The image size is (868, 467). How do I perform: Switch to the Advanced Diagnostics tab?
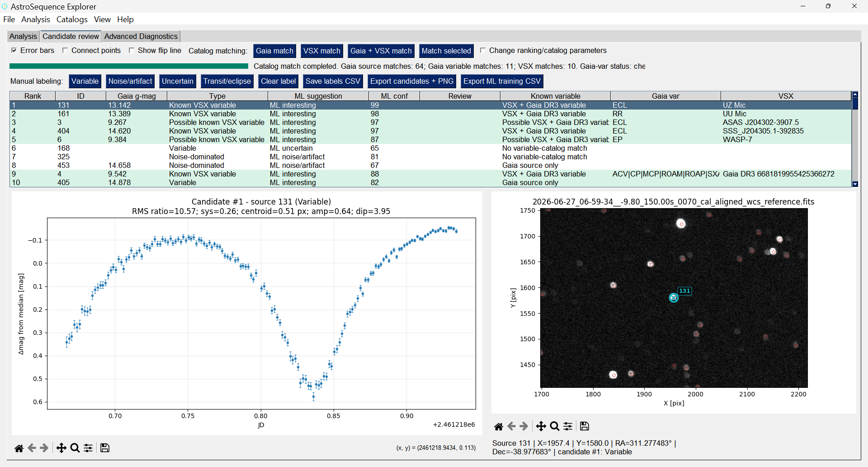(x=141, y=36)
